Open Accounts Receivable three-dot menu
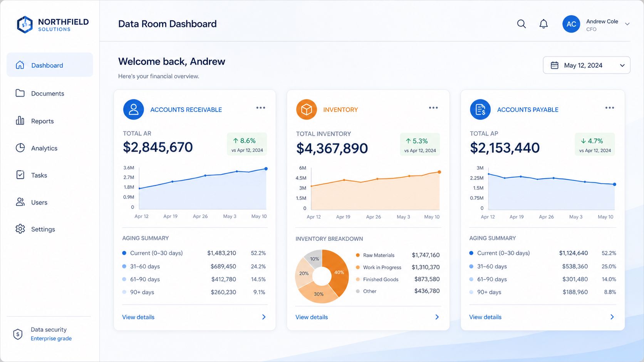The image size is (644, 362). pyautogui.click(x=261, y=108)
